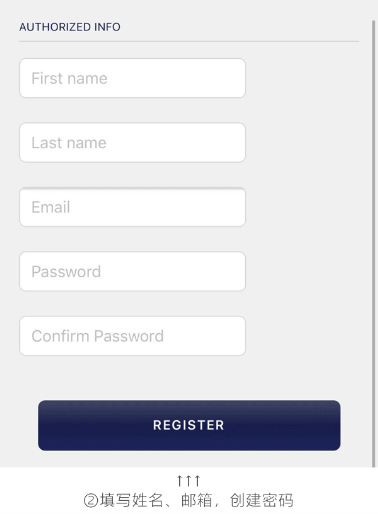The height and width of the screenshot is (514, 378).
Task: Click the word AUTHORIZED in the section heading
Action: pos(55,27)
